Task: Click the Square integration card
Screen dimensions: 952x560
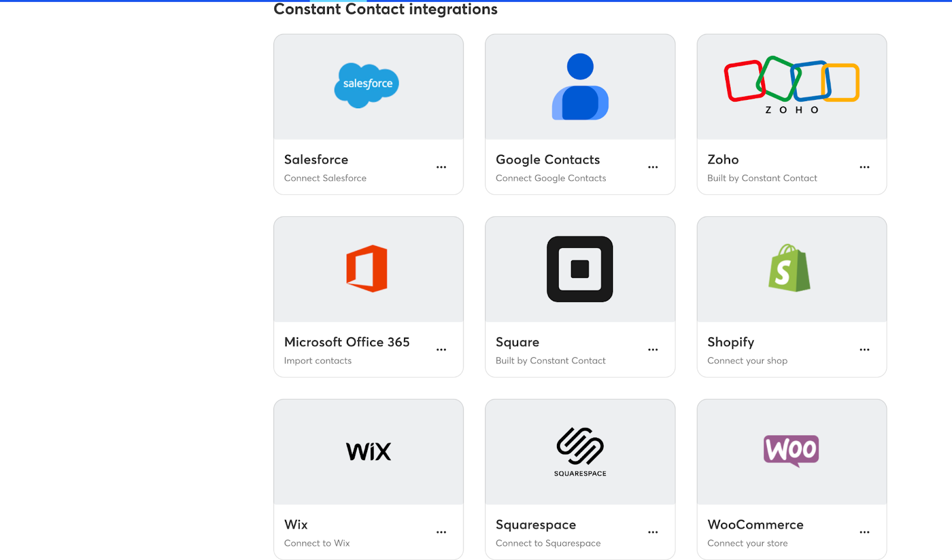Action: (x=580, y=296)
